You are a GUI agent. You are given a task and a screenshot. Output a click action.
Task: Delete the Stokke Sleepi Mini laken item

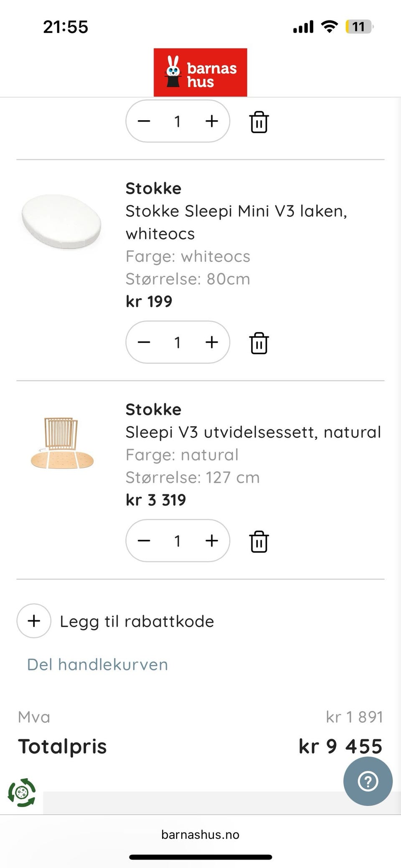point(259,343)
